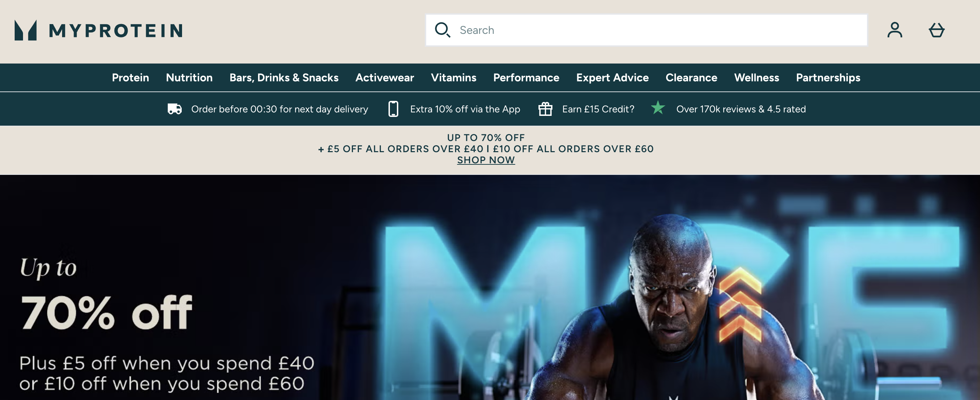The height and width of the screenshot is (400, 980).
Task: Click the mobile phone app icon
Action: pyautogui.click(x=393, y=109)
